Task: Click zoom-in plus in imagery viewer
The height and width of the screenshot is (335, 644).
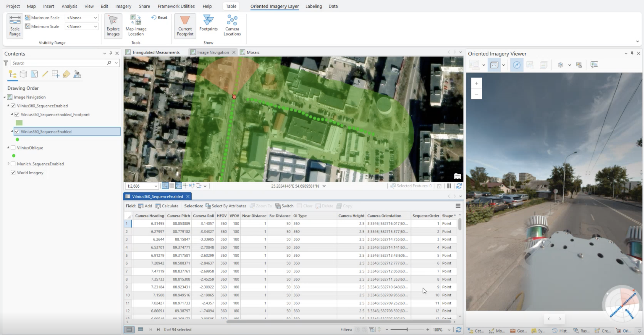Action: coord(476,83)
